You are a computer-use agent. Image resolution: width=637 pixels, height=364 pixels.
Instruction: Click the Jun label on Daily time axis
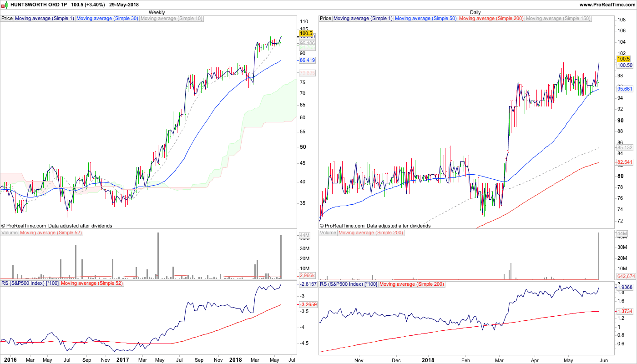(604, 359)
